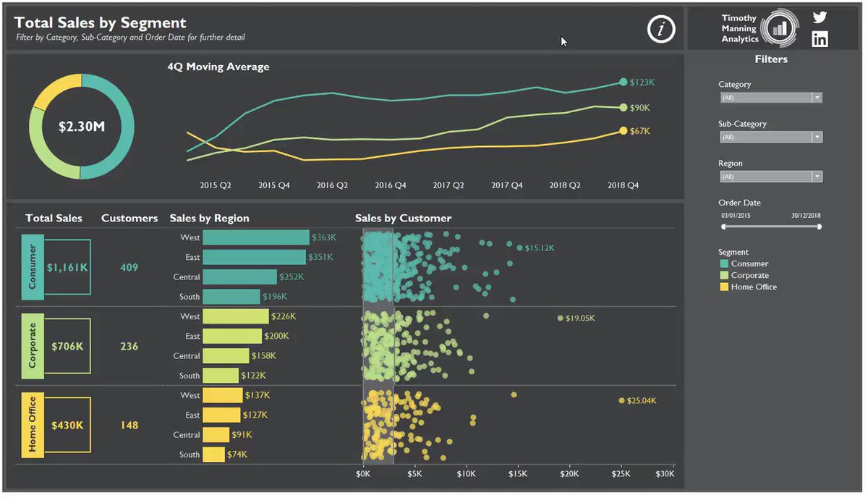Expand the Region filter dropdown
Image resolution: width=868 pixels, height=498 pixels.
[x=817, y=177]
